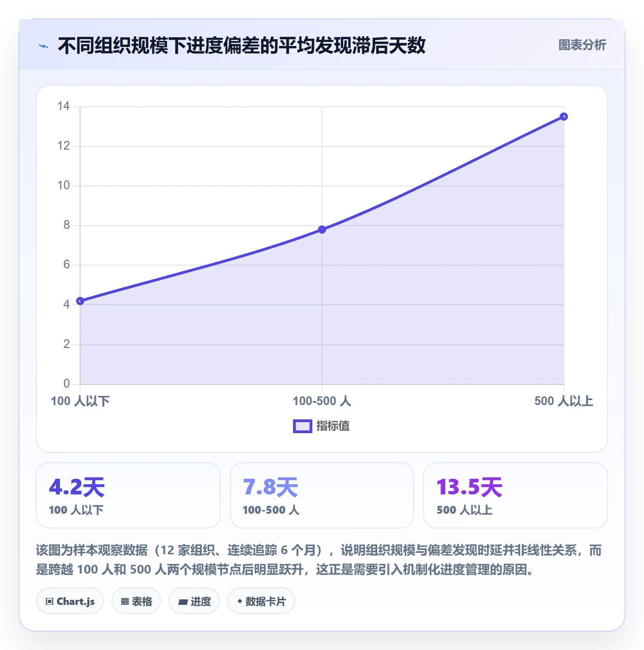Click the y-axis value 8
Image resolution: width=644 pixels, height=650 pixels.
[67, 225]
